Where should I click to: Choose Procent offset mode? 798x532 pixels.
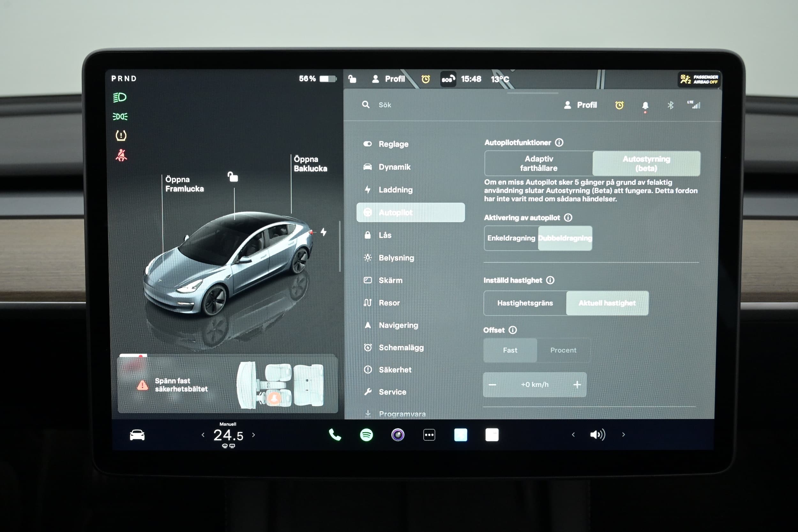click(563, 350)
